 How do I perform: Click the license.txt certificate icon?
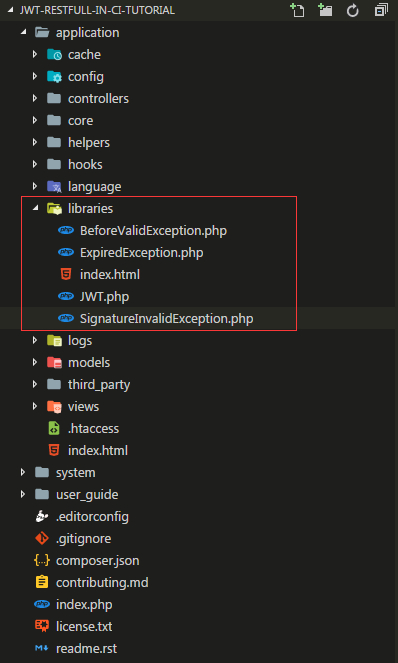[x=42, y=626]
